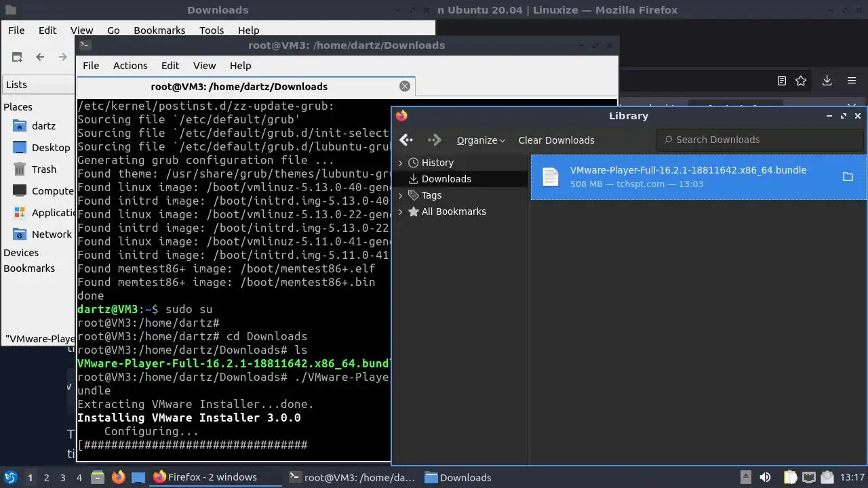
Task: Open the Lists side pane selector
Action: click(x=37, y=85)
